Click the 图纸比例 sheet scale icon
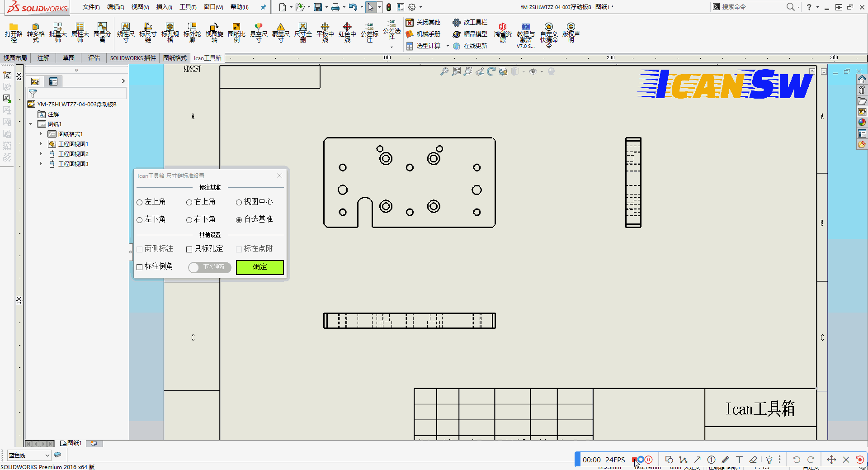The height and width of the screenshot is (470, 868). (236, 33)
